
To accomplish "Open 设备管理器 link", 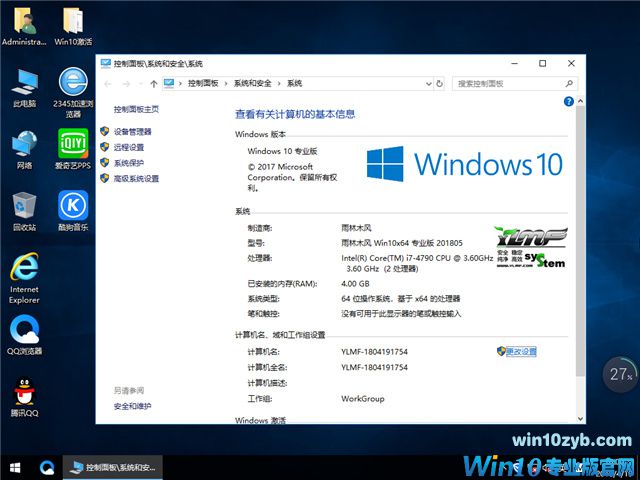I will (x=132, y=131).
